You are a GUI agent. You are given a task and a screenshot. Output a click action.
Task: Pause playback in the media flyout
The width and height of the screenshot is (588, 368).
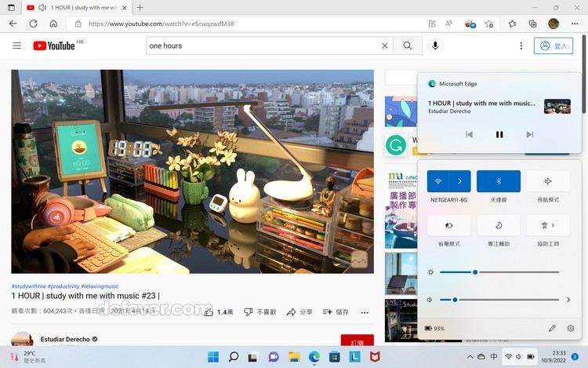pos(499,134)
